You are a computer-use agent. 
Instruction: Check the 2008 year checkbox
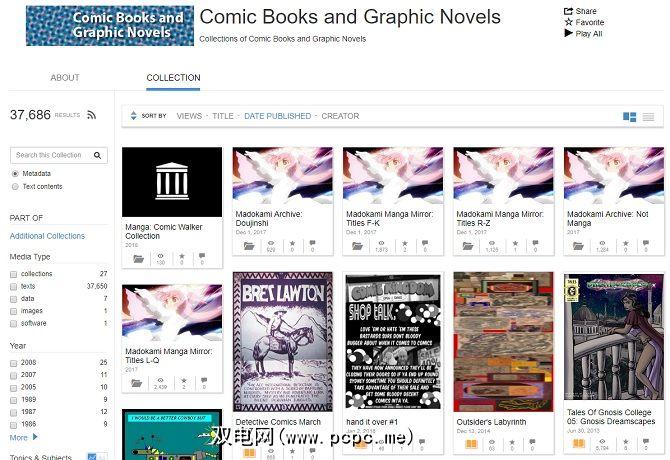pos(13,363)
